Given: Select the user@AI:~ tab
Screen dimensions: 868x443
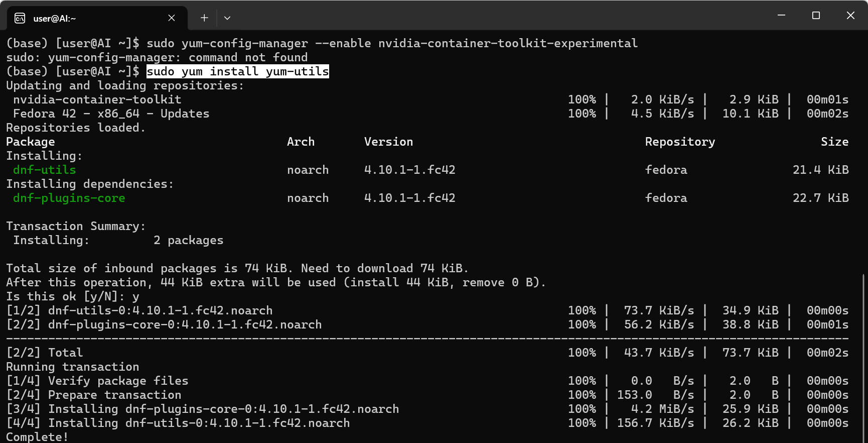Looking at the screenshot, I should 75,18.
